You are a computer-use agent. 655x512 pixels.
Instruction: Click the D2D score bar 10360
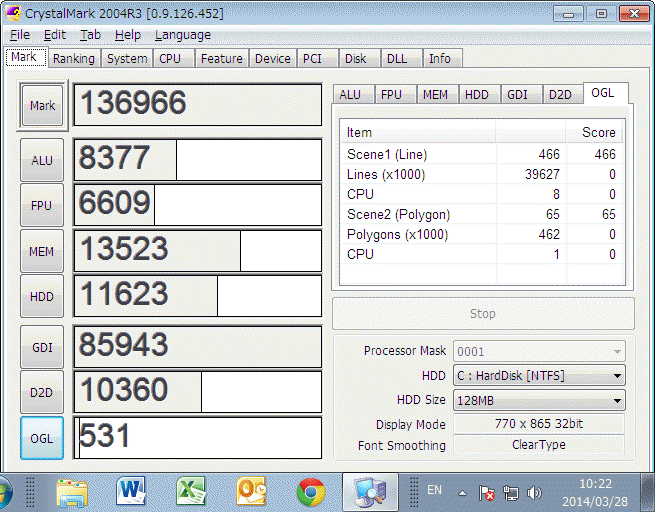point(198,392)
